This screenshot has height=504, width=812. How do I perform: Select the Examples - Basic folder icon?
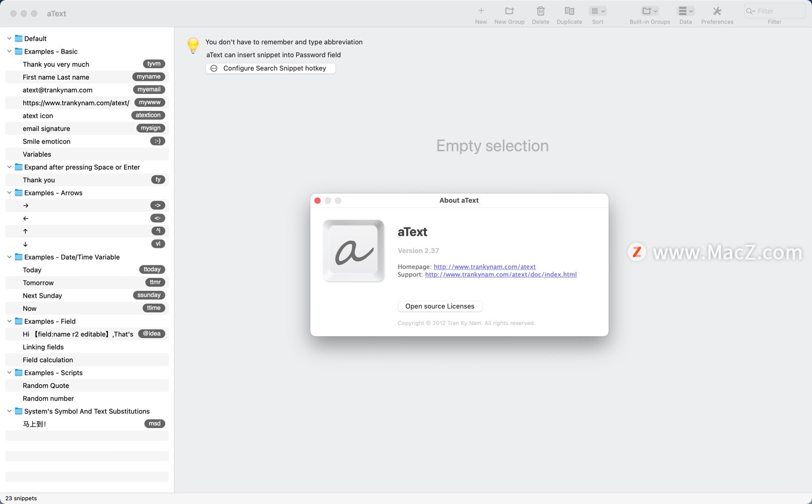(19, 51)
